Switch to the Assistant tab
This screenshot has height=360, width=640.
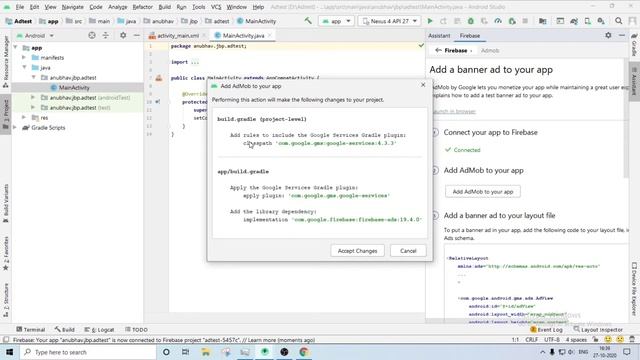click(439, 36)
